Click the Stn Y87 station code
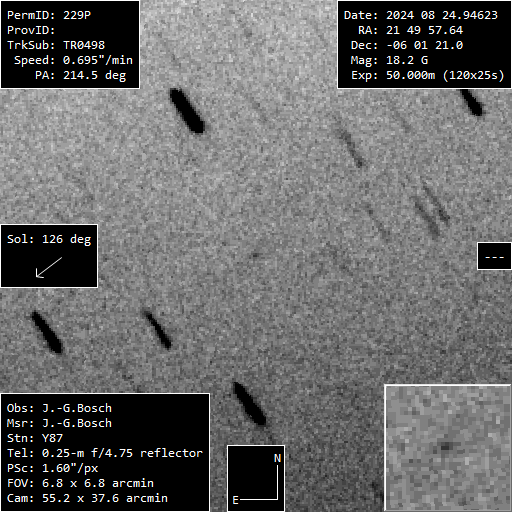 coord(35,438)
